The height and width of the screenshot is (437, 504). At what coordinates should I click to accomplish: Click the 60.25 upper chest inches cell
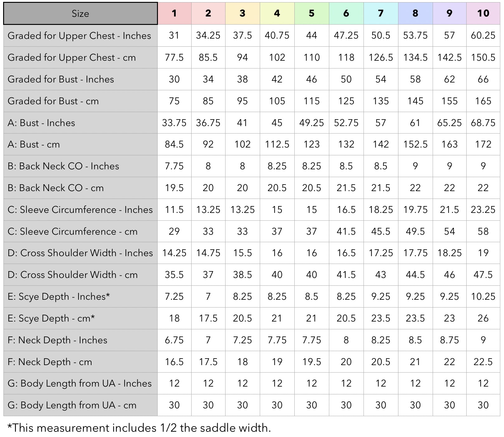483,35
